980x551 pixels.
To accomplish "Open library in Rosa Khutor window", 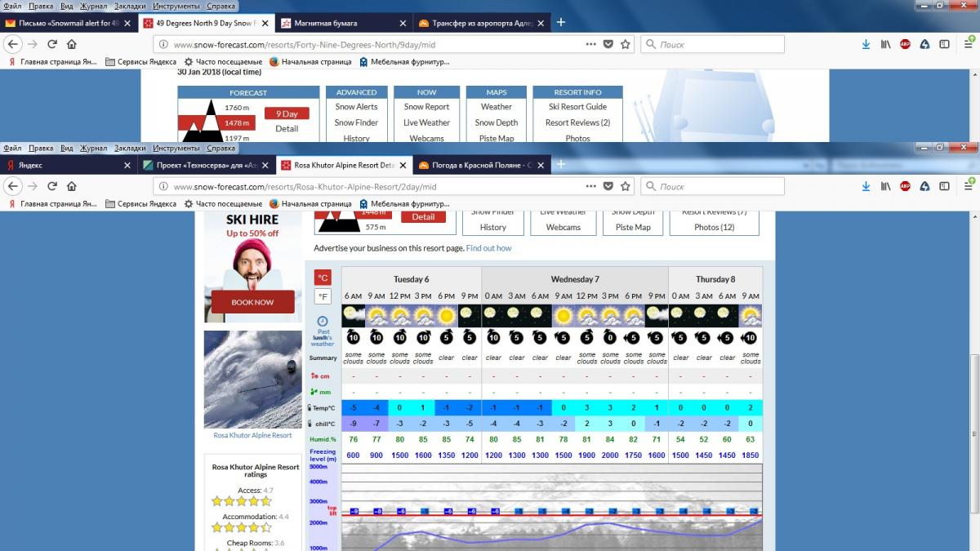I will pos(885,186).
